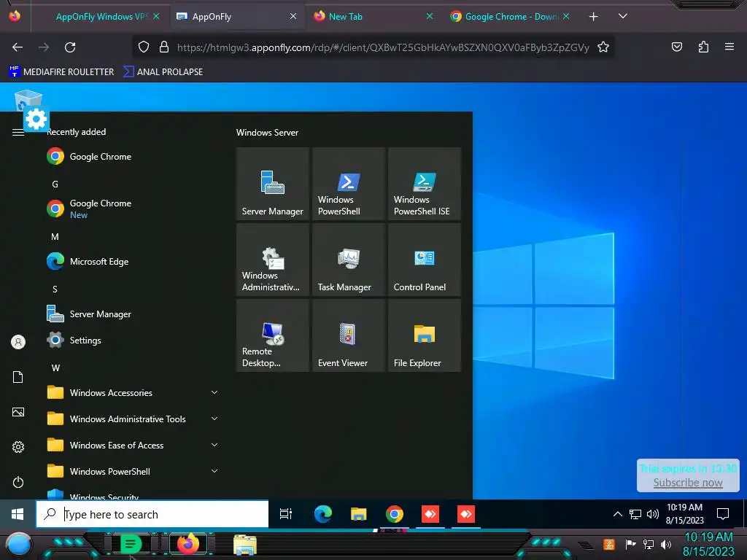
Task: Open the Firefox extensions button
Action: click(703, 47)
